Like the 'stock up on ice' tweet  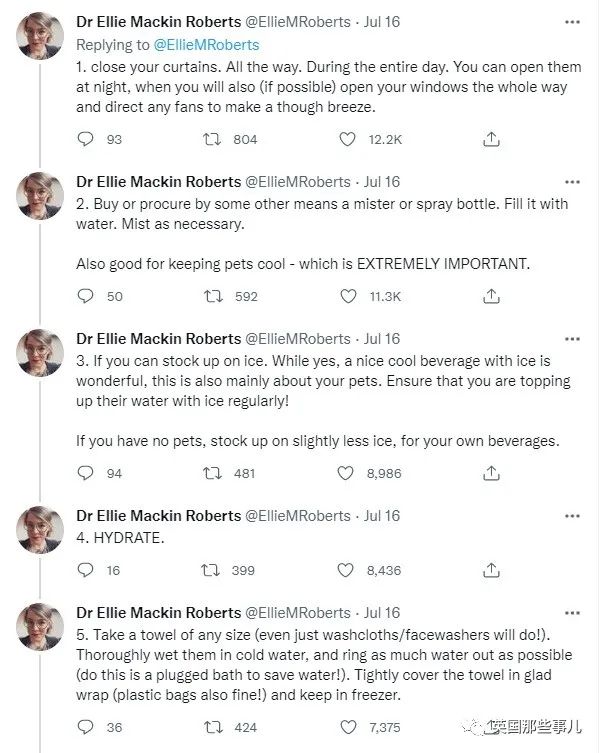point(345,473)
